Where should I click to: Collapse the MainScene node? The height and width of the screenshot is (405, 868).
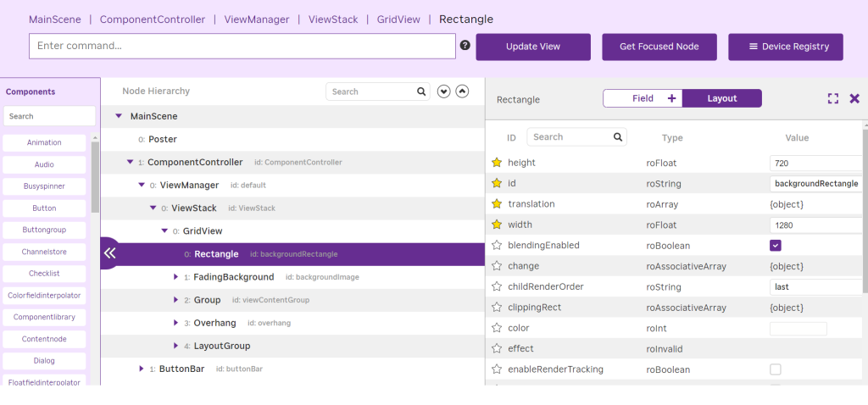[118, 116]
